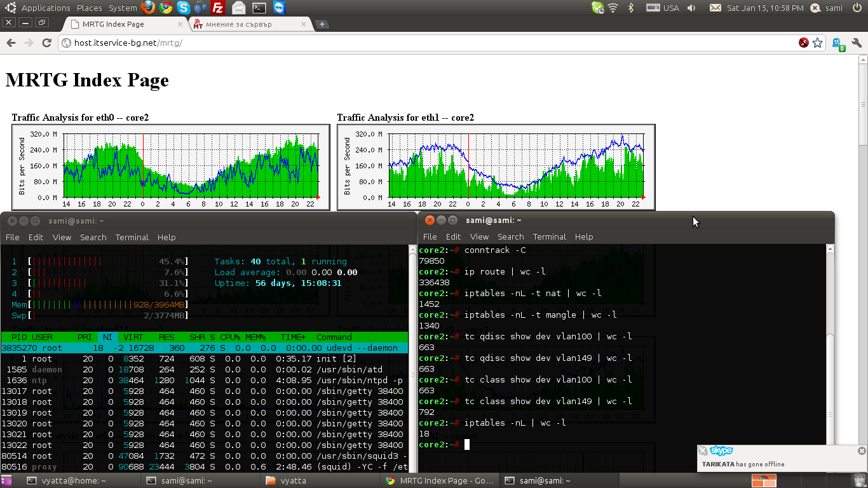The height and width of the screenshot is (488, 868).
Task: Click the PID column header in htop
Action: click(x=19, y=337)
